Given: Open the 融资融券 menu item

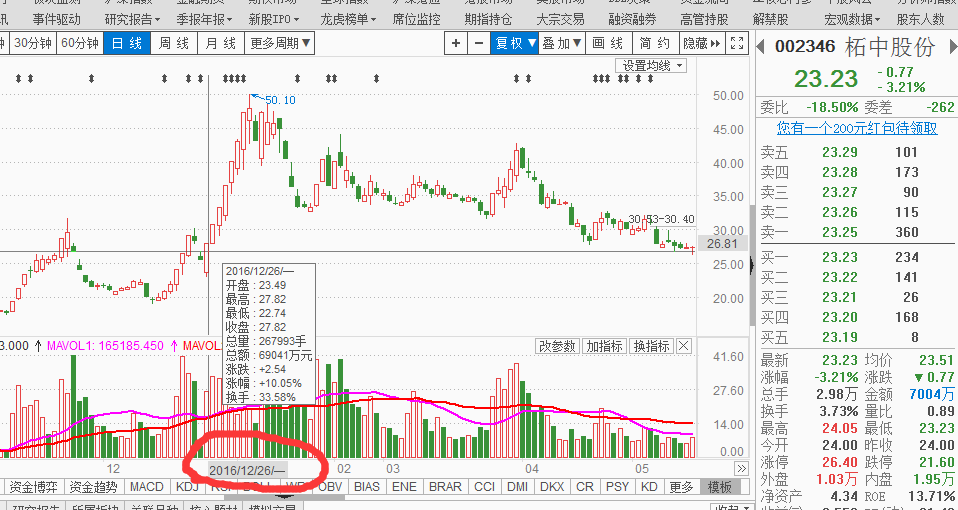Looking at the screenshot, I should (x=632, y=19).
